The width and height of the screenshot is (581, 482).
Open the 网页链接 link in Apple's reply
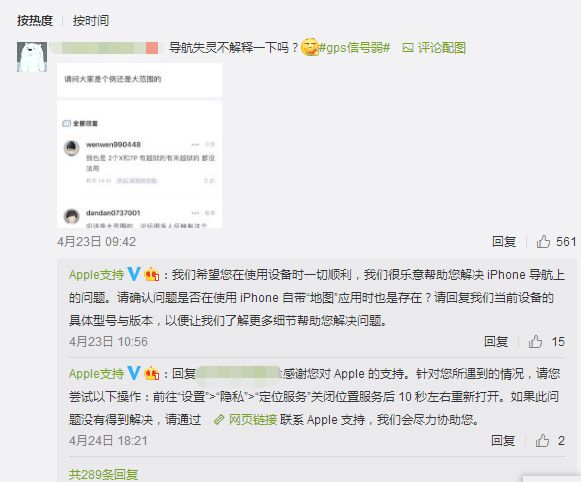click(x=253, y=420)
